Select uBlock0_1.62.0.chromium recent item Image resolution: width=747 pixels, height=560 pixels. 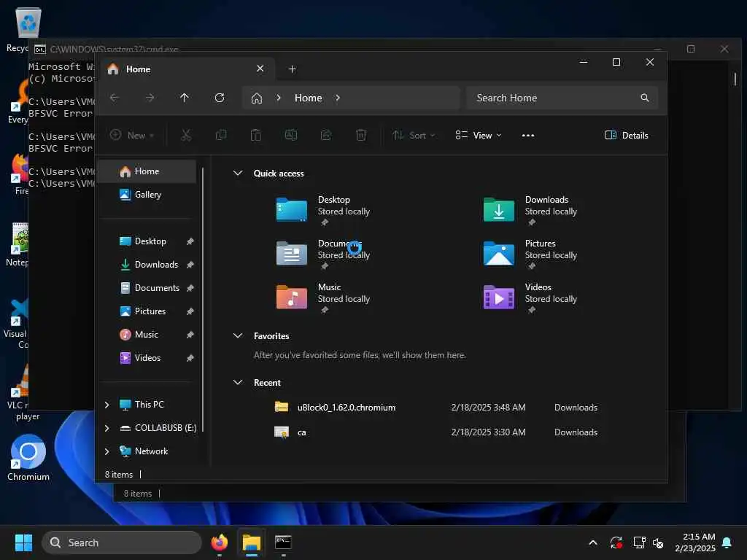click(x=436, y=408)
